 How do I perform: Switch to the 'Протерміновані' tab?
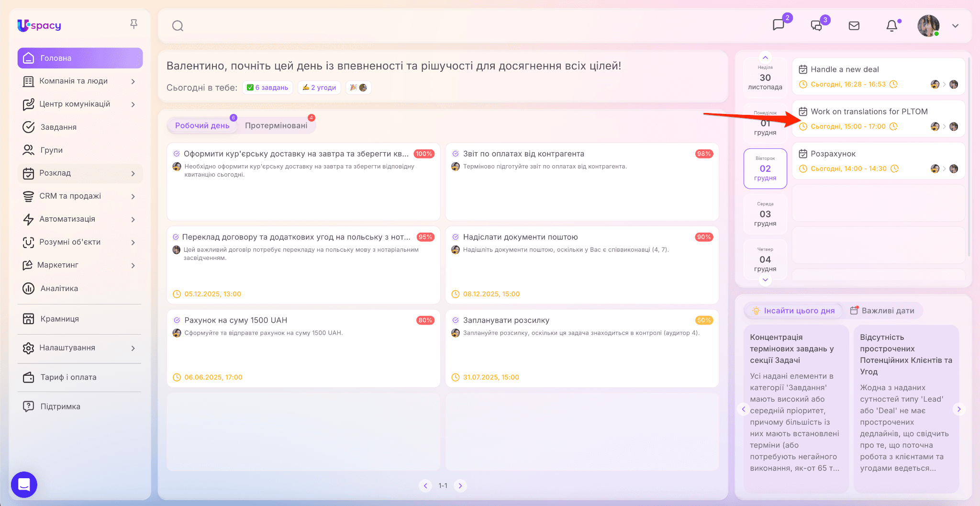point(276,125)
